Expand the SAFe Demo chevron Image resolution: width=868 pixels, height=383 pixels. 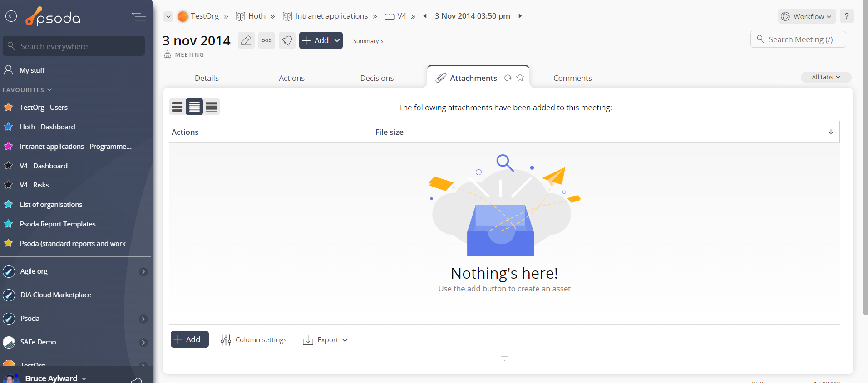[x=143, y=343]
